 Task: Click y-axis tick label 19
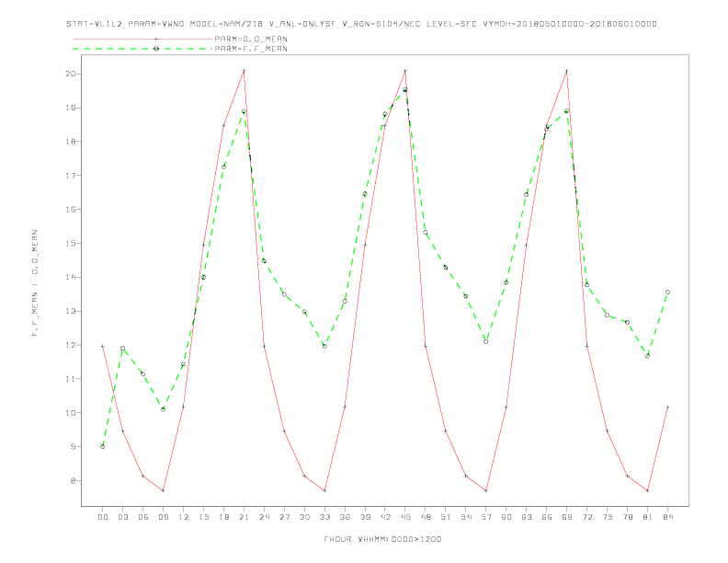(x=70, y=108)
